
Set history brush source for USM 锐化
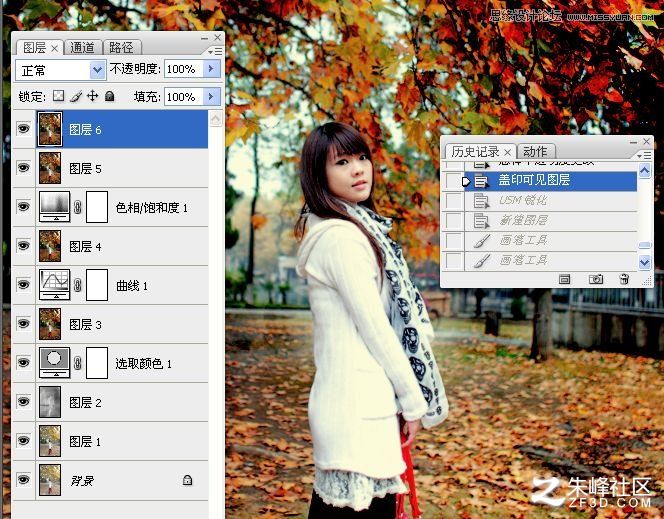pos(454,201)
